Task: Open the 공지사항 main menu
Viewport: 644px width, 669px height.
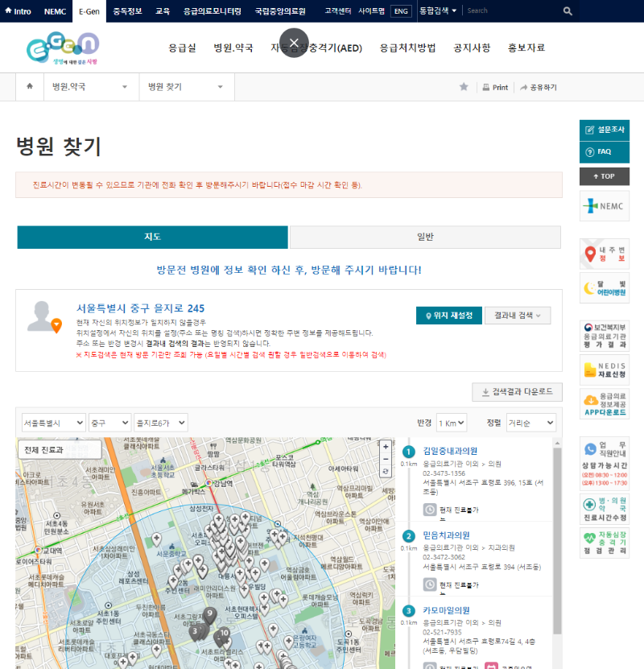Action: point(472,47)
